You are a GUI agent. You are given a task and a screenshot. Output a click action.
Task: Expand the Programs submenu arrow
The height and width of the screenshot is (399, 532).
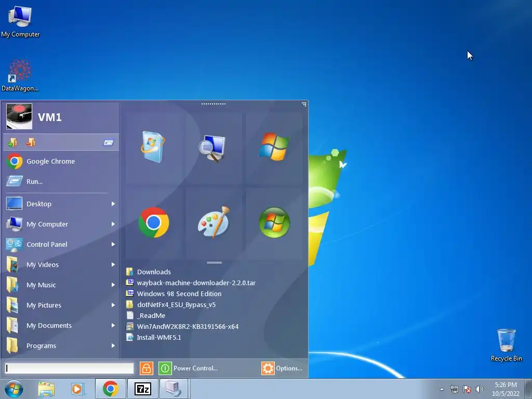pyautogui.click(x=113, y=345)
